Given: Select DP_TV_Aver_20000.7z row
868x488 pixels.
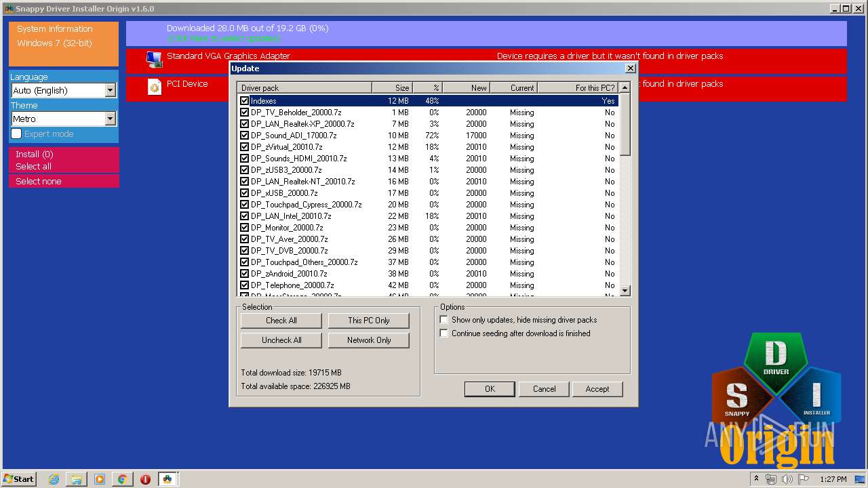Looking at the screenshot, I should tap(429, 239).
